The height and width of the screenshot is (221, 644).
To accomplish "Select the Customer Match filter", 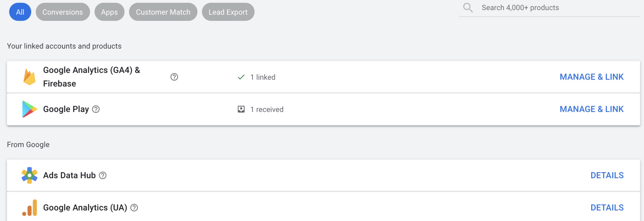I will click(x=163, y=12).
